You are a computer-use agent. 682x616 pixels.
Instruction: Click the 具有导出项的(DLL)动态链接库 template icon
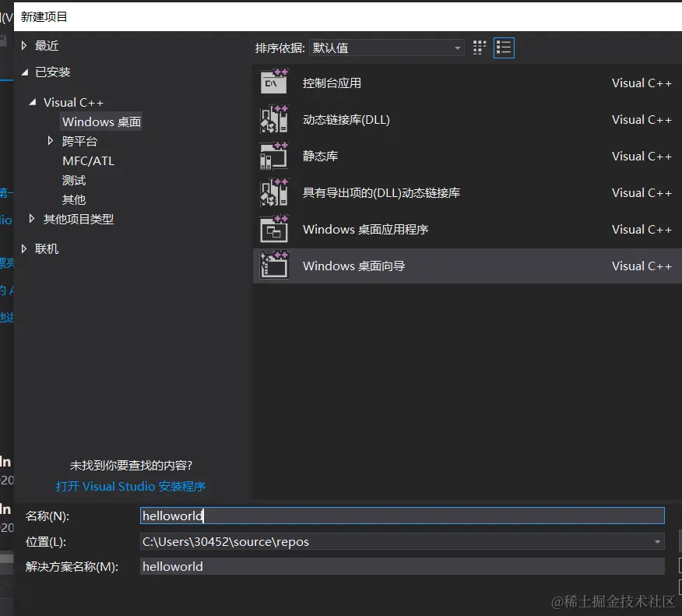tap(273, 192)
